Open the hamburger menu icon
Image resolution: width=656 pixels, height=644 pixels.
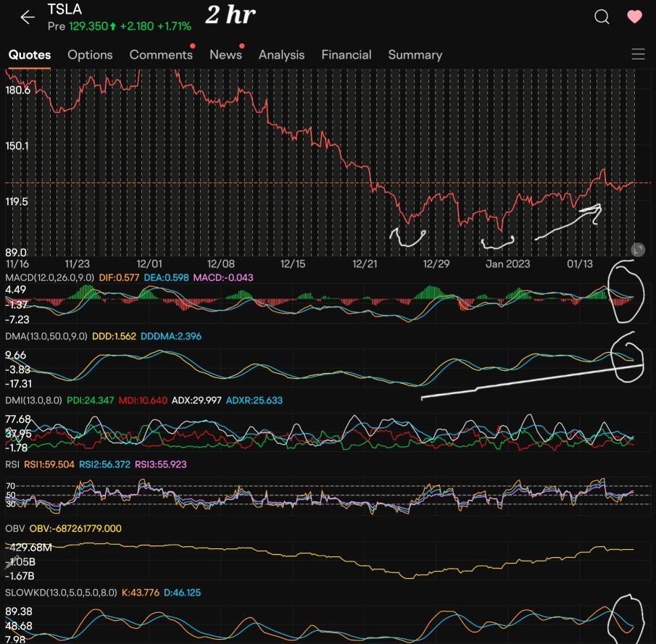tap(638, 54)
